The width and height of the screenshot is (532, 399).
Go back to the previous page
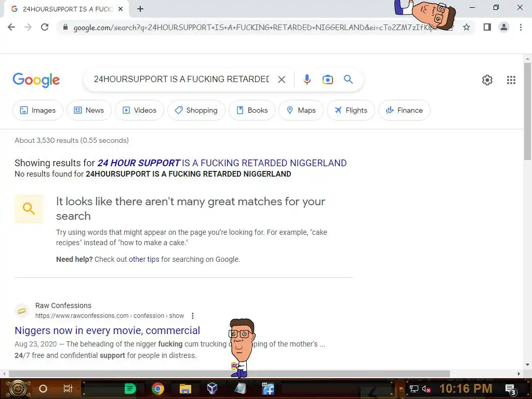(11, 27)
